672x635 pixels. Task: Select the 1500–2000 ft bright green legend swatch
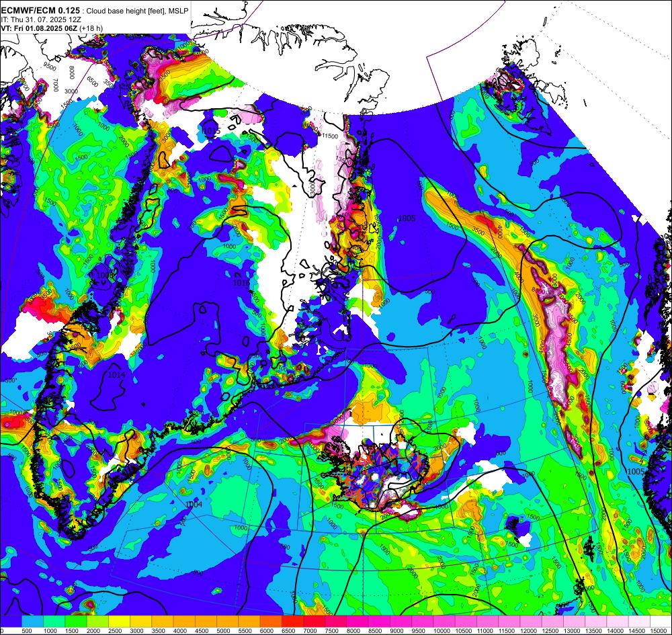point(76,622)
